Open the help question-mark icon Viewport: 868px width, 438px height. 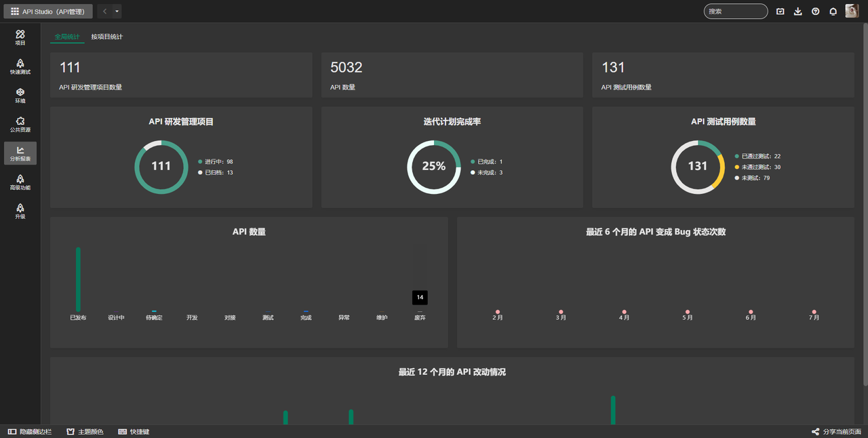coord(816,12)
